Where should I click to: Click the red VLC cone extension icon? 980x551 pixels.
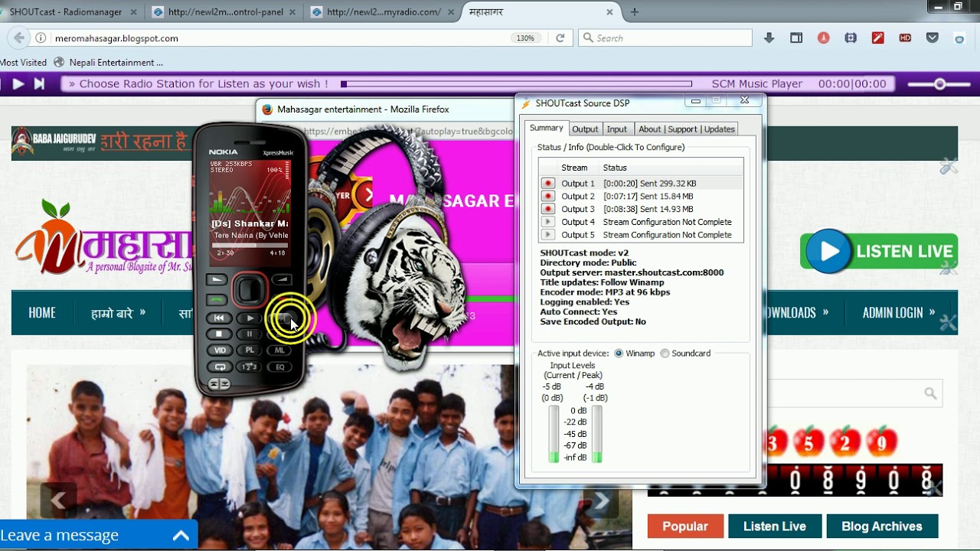(823, 37)
